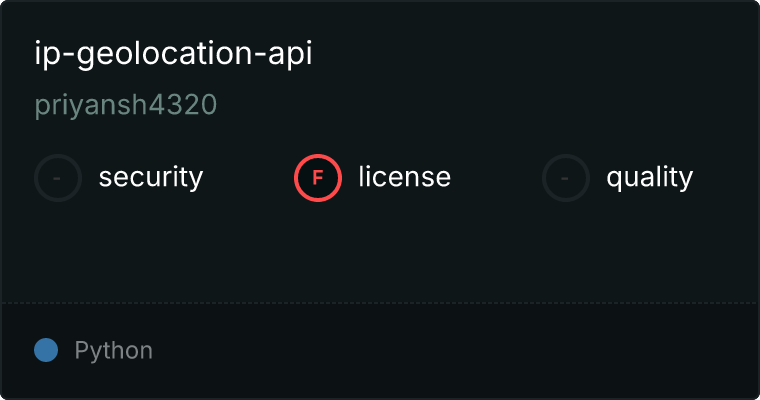Select the quality label text
The image size is (760, 400).
[x=649, y=177]
